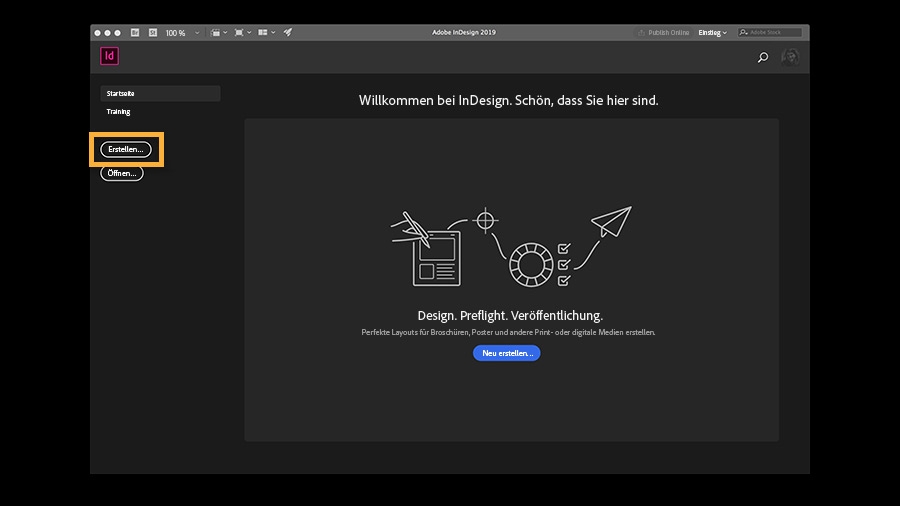Open the user profile avatar
This screenshot has width=900, height=506.
click(790, 56)
